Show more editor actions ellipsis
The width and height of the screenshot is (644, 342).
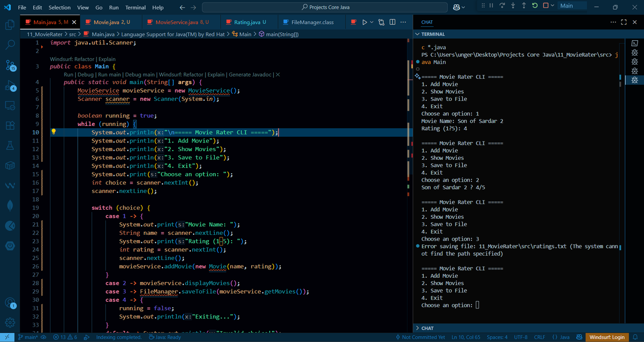(404, 23)
